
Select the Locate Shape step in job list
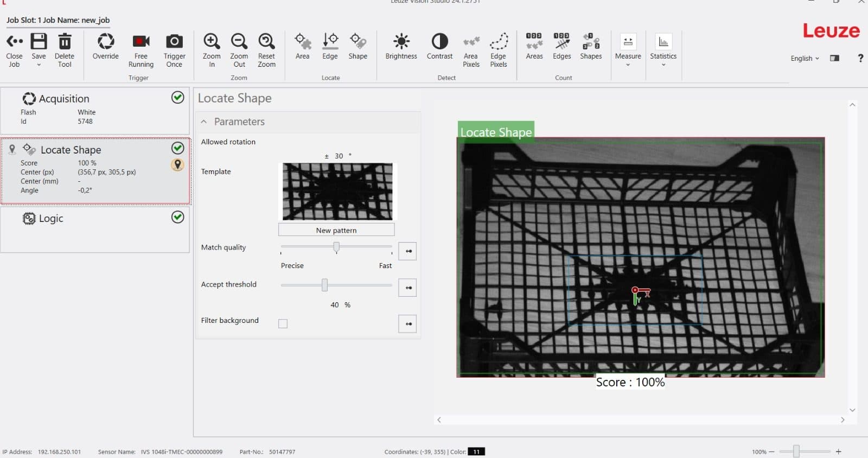pos(95,171)
